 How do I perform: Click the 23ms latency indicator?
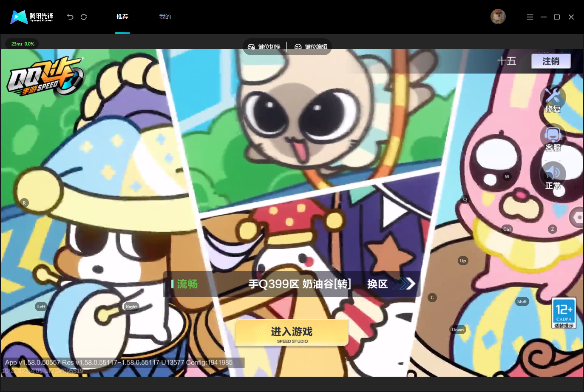point(23,44)
